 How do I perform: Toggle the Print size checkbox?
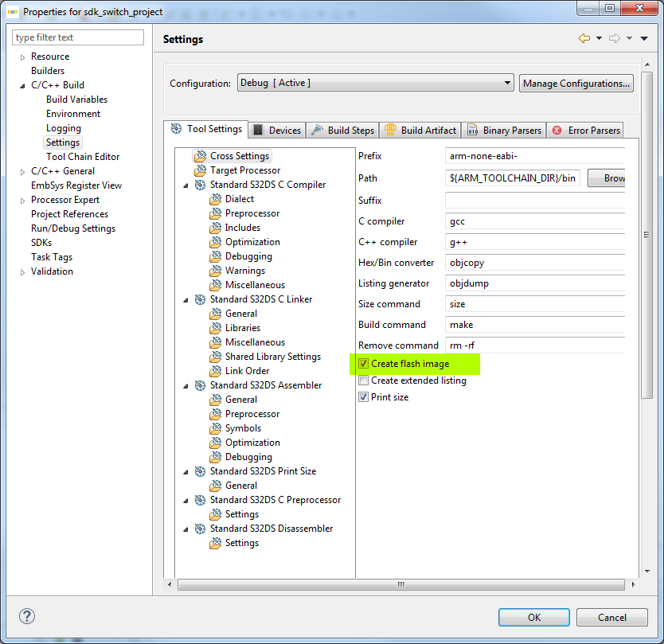363,397
